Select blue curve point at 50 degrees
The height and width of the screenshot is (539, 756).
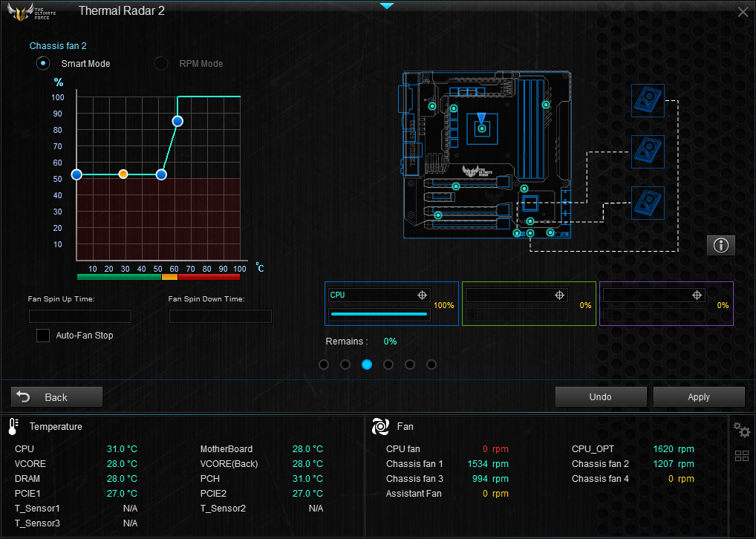tap(161, 174)
